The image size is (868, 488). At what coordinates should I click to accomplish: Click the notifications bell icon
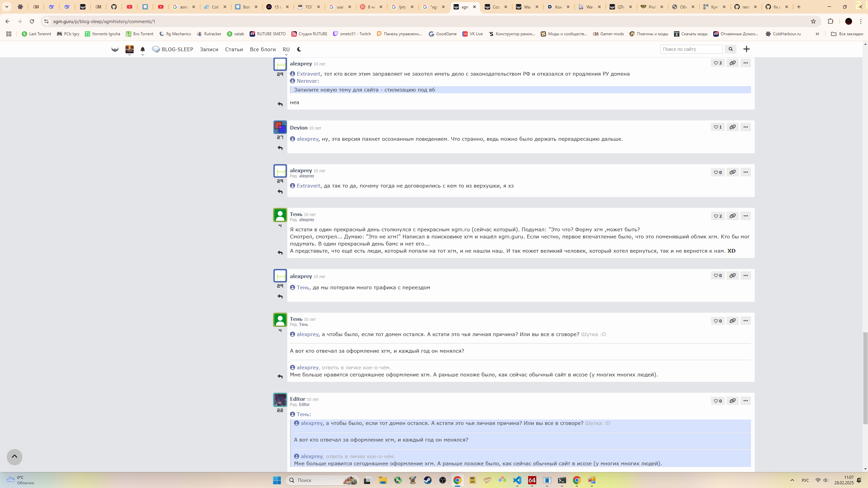point(142,50)
